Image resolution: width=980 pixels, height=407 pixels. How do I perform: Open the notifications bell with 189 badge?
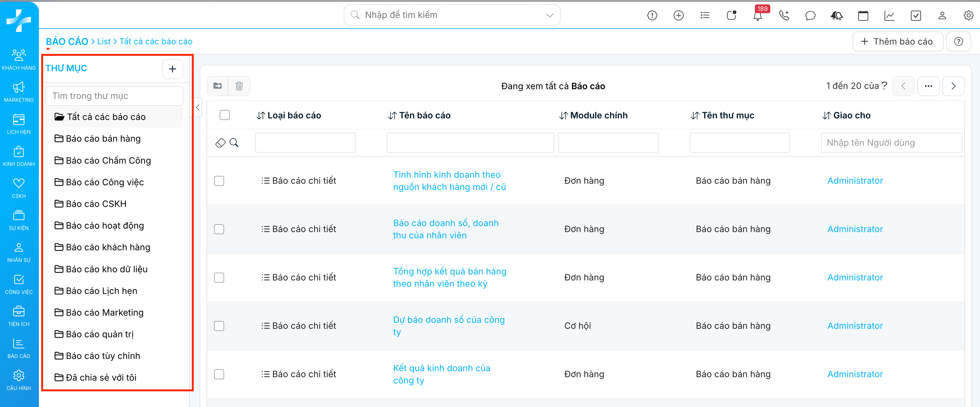[757, 16]
